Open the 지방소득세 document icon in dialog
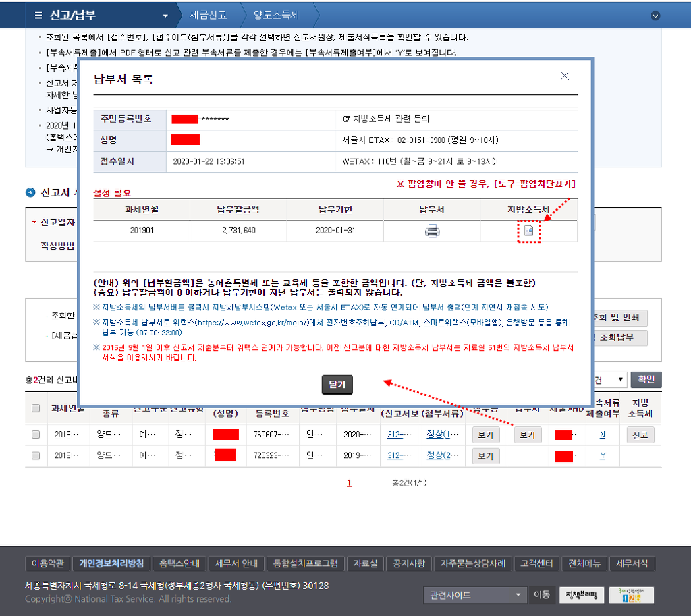691x616 pixels. 528,231
